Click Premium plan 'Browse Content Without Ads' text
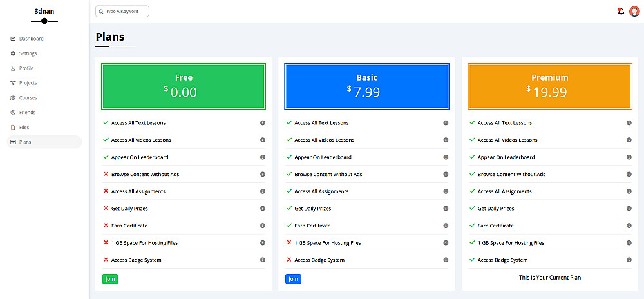 click(511, 174)
